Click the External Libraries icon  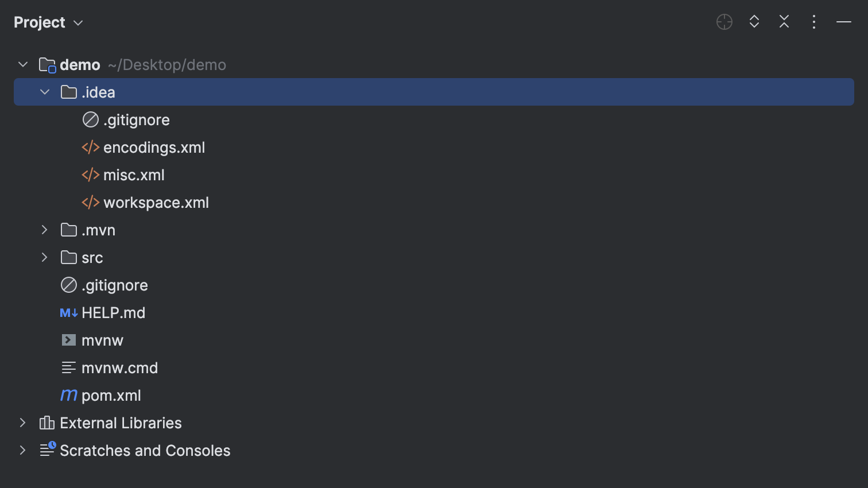pyautogui.click(x=47, y=423)
